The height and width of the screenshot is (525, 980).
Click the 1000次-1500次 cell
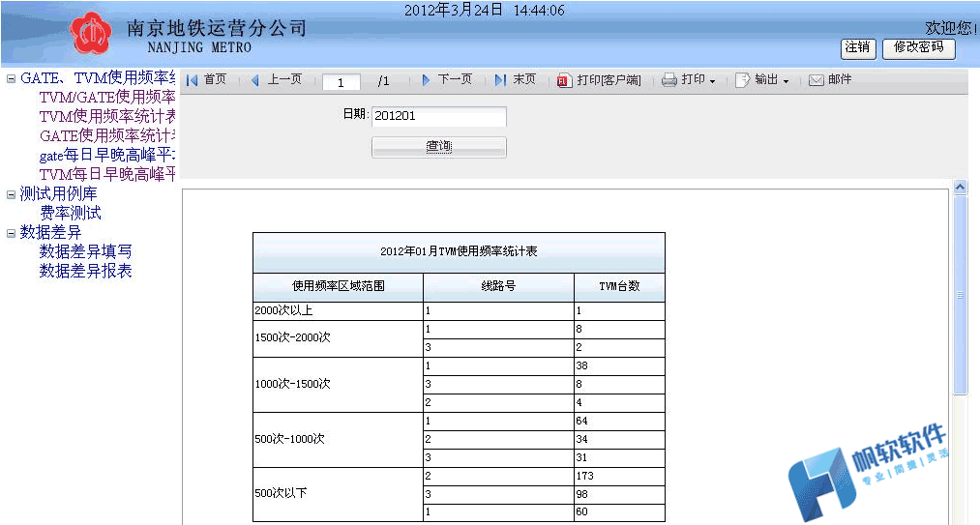click(339, 385)
